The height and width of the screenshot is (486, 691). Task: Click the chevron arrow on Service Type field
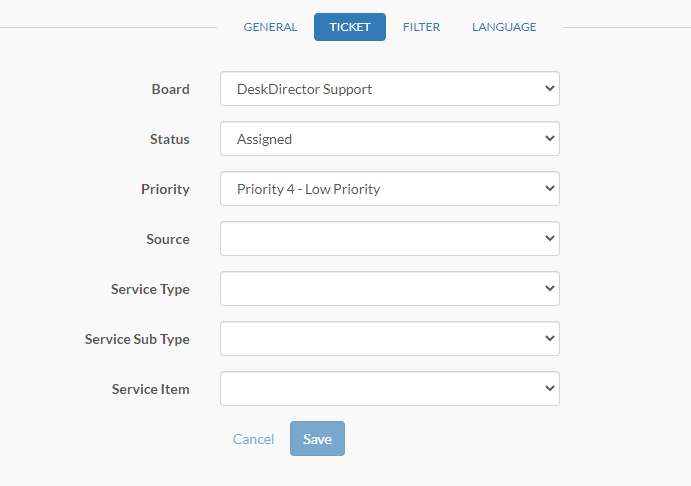pos(550,288)
